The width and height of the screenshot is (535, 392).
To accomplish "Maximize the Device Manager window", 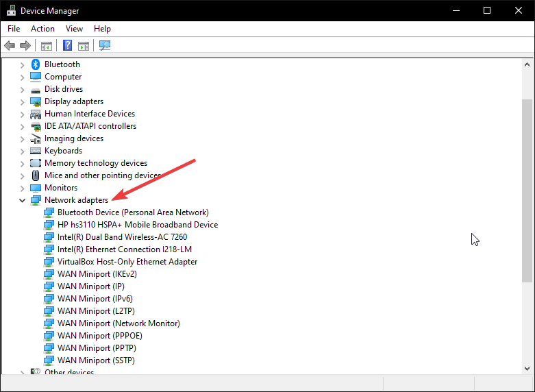I will pyautogui.click(x=487, y=10).
